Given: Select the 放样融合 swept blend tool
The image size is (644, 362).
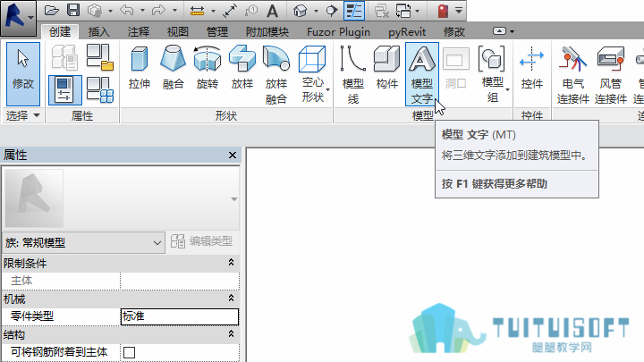Looking at the screenshot, I should pyautogui.click(x=276, y=75).
